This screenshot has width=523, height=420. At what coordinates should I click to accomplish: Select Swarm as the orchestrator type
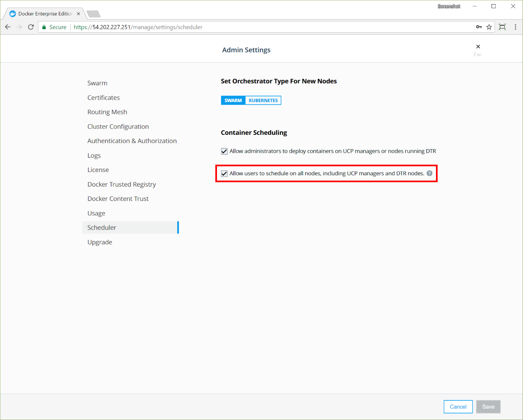233,101
